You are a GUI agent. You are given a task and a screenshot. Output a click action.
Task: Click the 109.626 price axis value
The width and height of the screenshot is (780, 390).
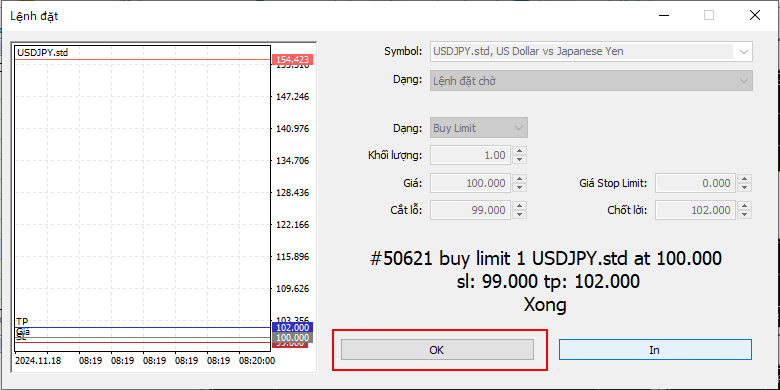(292, 289)
